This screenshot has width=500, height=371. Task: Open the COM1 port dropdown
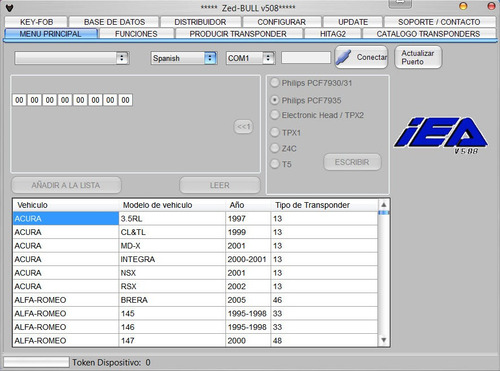coord(250,58)
